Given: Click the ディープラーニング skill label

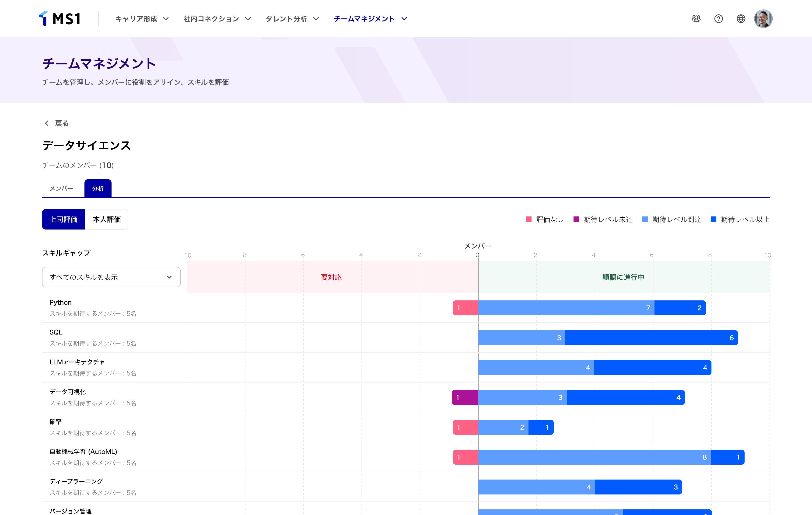Looking at the screenshot, I should click(76, 481).
